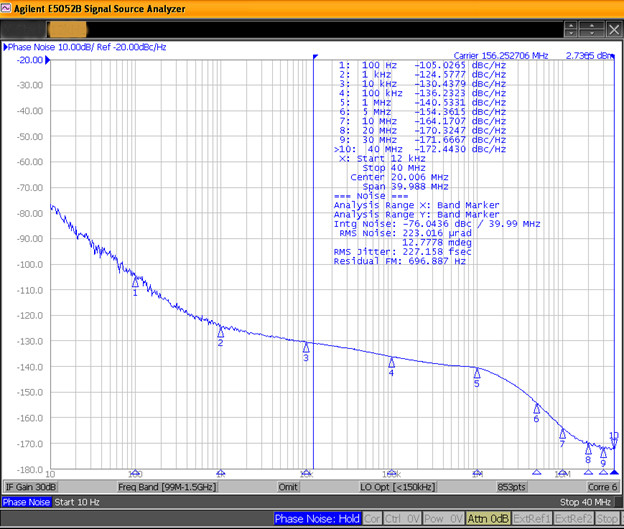Click the Cor indicator in bottom bar

tap(372, 519)
